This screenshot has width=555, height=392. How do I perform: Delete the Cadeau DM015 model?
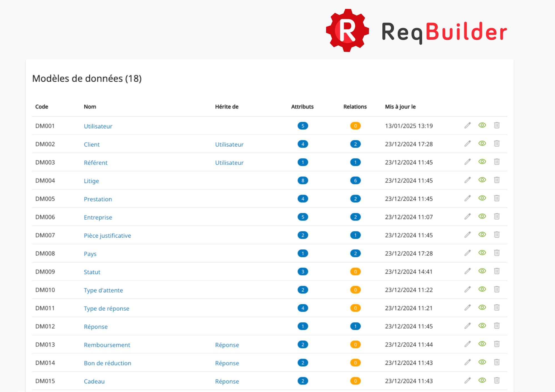497,380
